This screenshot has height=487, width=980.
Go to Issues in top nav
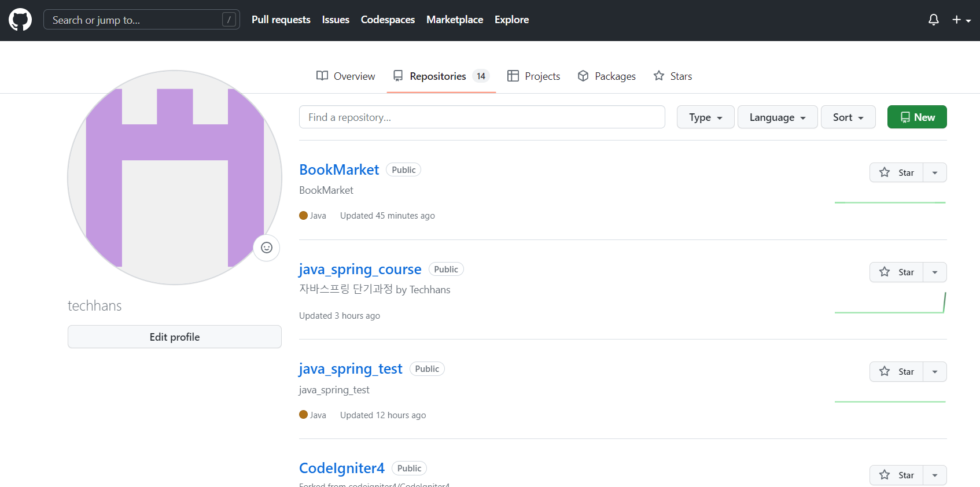coord(336,20)
